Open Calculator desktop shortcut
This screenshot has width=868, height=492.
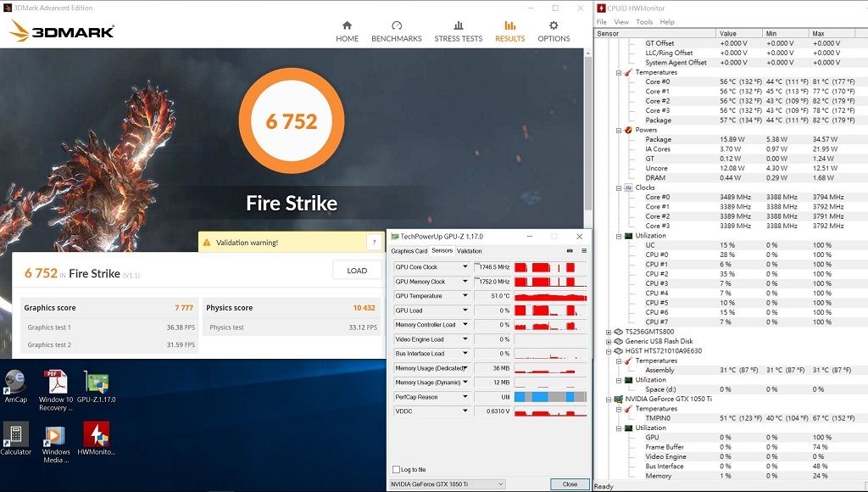[15, 439]
